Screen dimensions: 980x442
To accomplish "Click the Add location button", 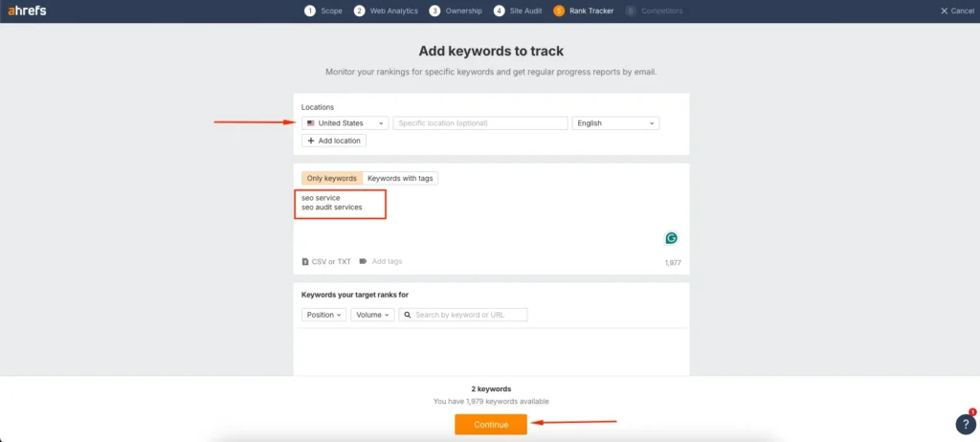I will coord(334,141).
